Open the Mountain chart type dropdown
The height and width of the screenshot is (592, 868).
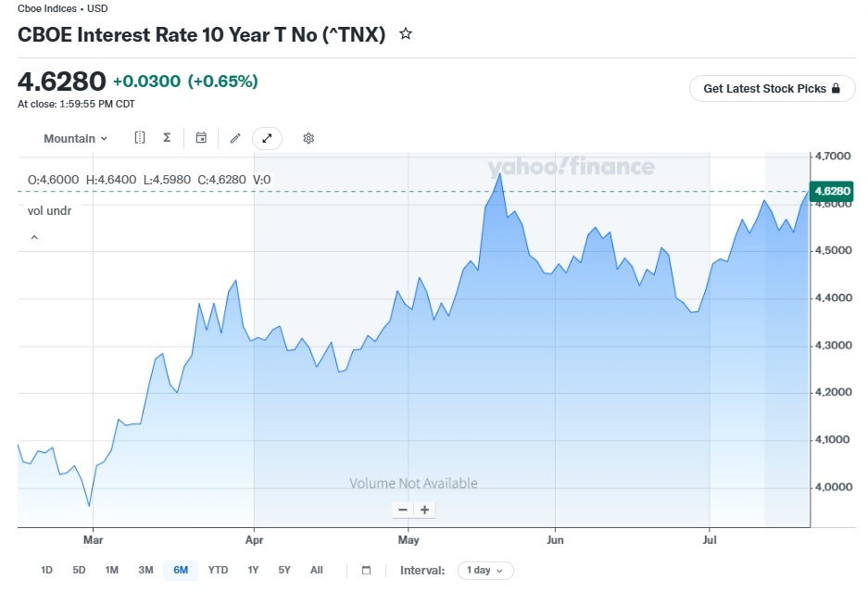coord(75,138)
